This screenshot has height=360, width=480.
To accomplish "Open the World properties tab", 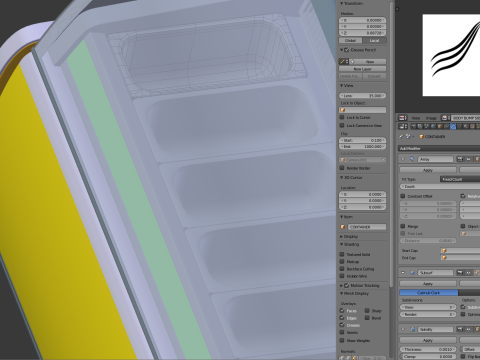I will [x=433, y=126].
